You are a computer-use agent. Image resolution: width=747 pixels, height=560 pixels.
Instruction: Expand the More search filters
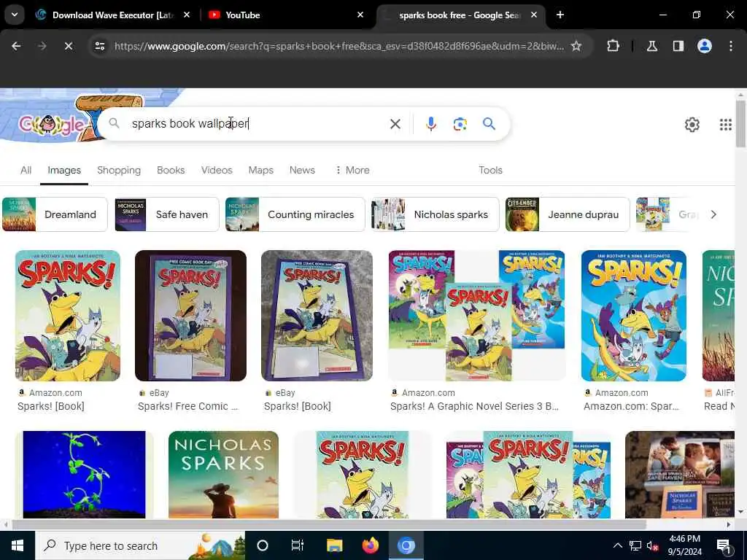tap(352, 170)
